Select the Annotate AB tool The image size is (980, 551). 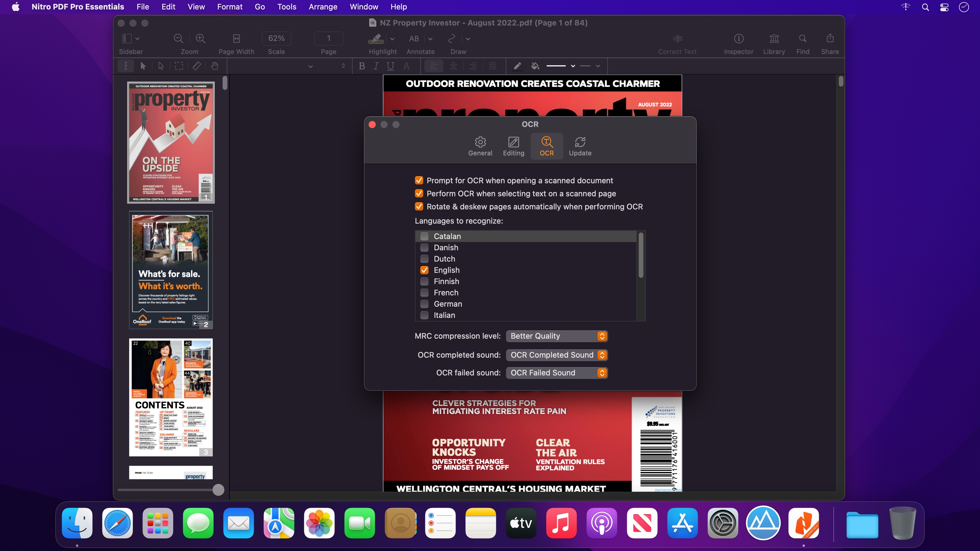point(414,39)
